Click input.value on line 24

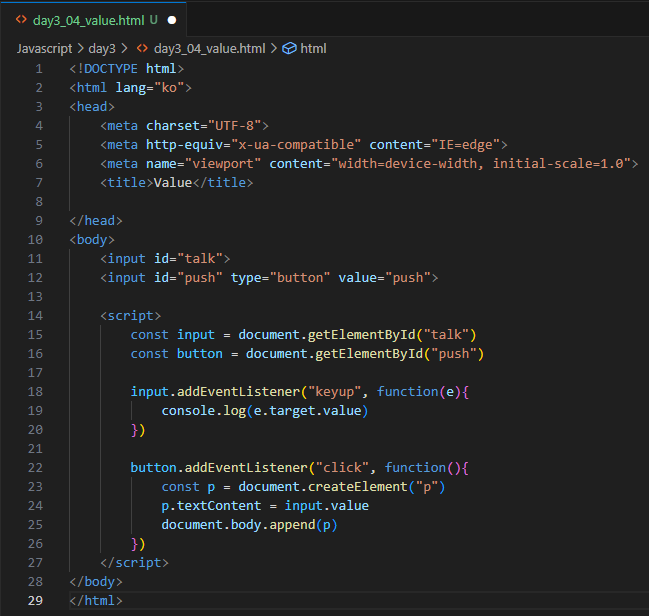click(327, 506)
